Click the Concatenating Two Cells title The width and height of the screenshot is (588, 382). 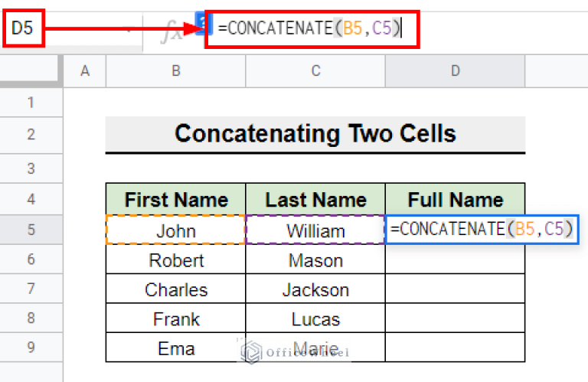315,134
